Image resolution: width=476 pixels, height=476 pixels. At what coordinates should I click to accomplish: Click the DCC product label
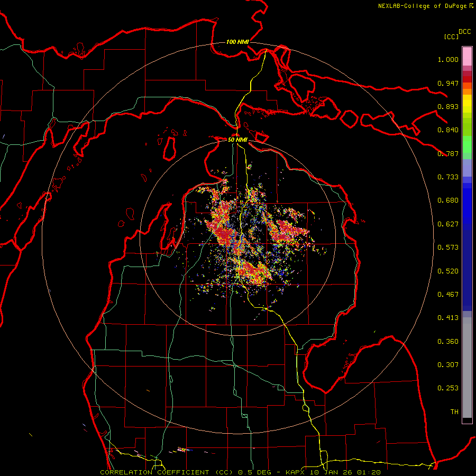pos(465,32)
